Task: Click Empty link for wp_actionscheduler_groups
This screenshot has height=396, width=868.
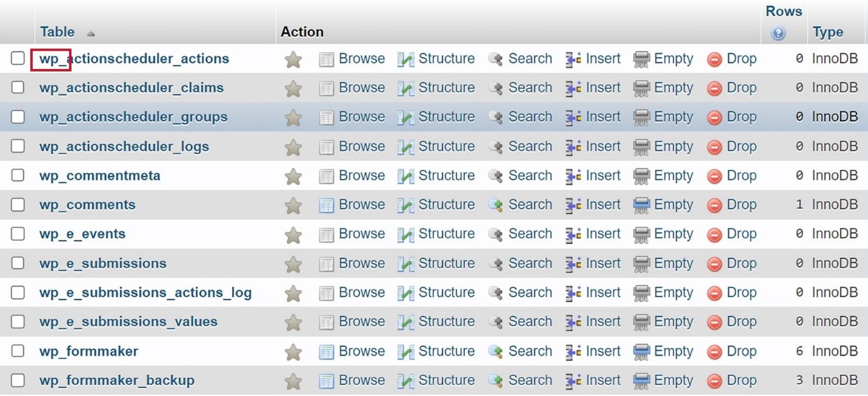Action: coord(673,117)
